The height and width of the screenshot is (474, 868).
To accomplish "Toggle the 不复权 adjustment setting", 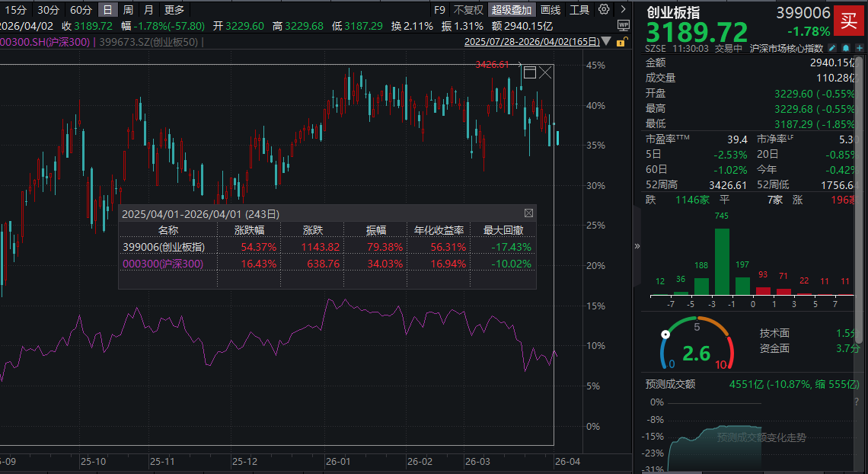I will 468,10.
